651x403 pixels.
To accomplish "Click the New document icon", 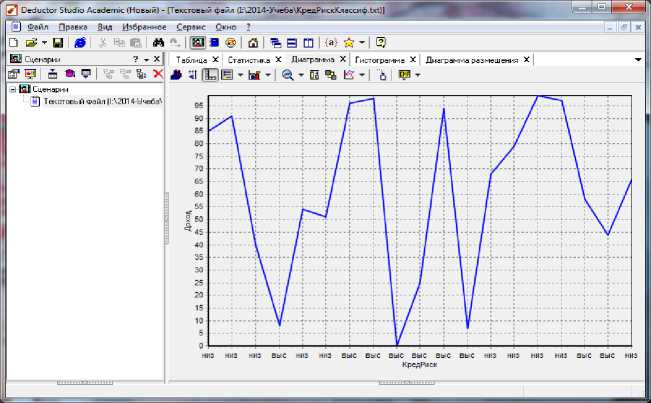I will [x=13, y=43].
